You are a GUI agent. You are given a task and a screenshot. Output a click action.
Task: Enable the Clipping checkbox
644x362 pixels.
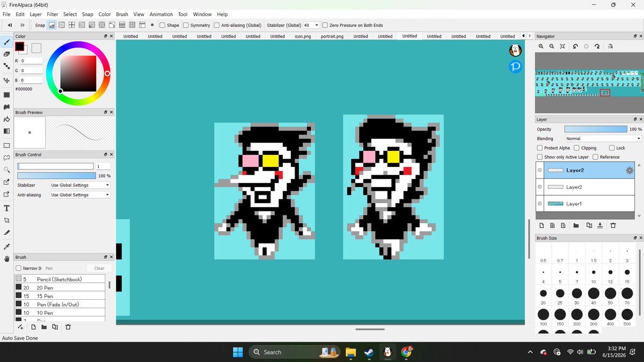click(x=576, y=147)
